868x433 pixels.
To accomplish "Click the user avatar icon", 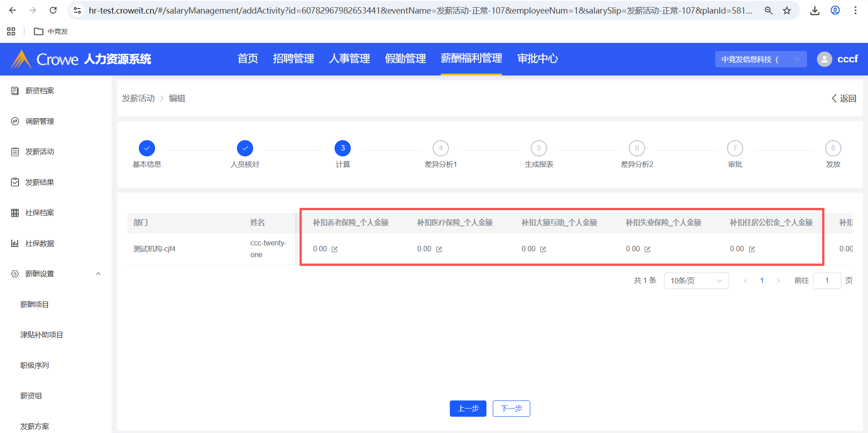I will (824, 59).
